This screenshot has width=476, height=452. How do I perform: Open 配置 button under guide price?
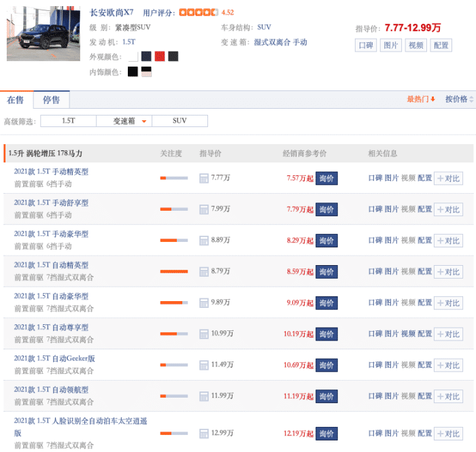[441, 45]
